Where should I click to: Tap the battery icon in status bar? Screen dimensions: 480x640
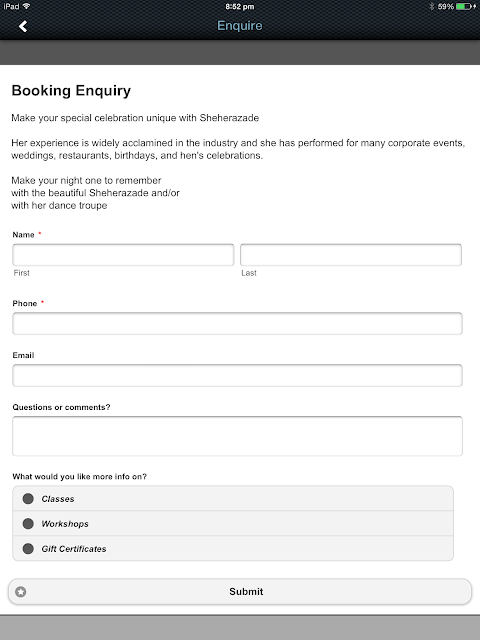click(466, 6)
